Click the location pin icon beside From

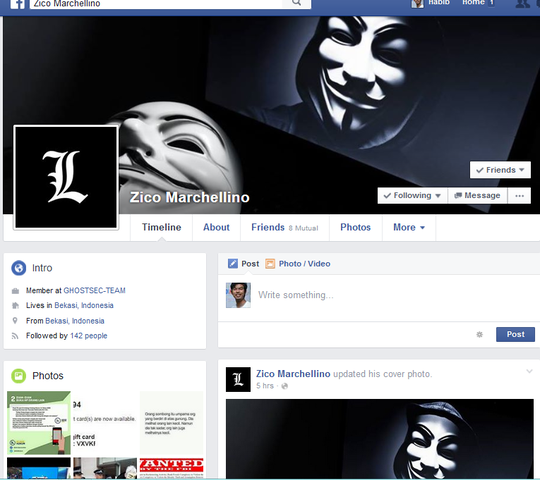[x=15, y=321]
